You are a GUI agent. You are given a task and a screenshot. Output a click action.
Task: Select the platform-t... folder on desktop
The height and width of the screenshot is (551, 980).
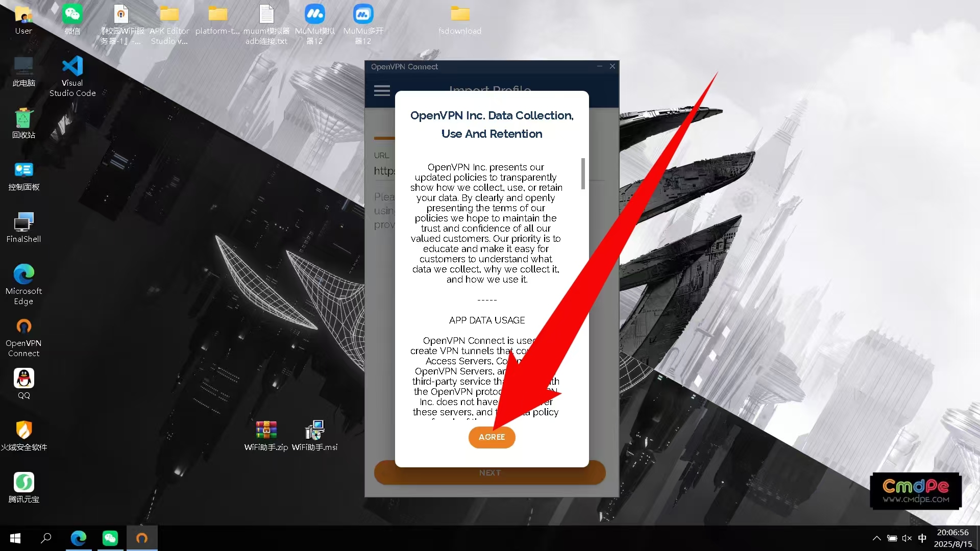click(217, 20)
